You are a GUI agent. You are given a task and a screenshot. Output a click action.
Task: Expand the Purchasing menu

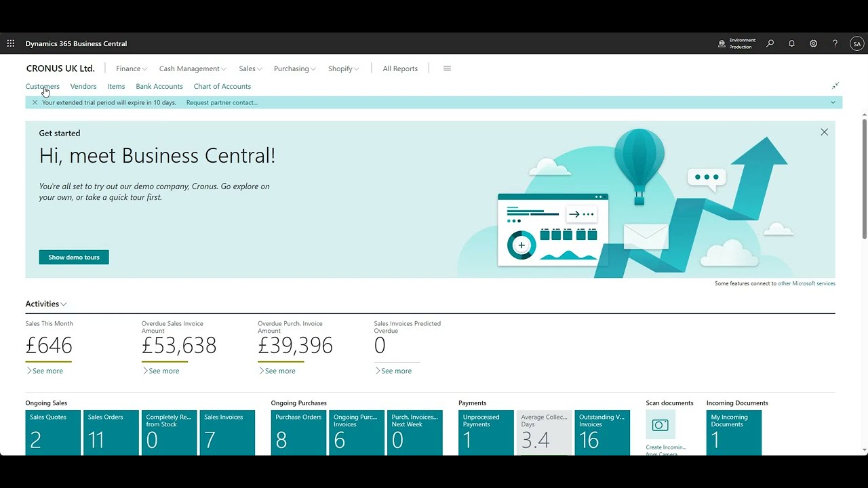pos(295,68)
